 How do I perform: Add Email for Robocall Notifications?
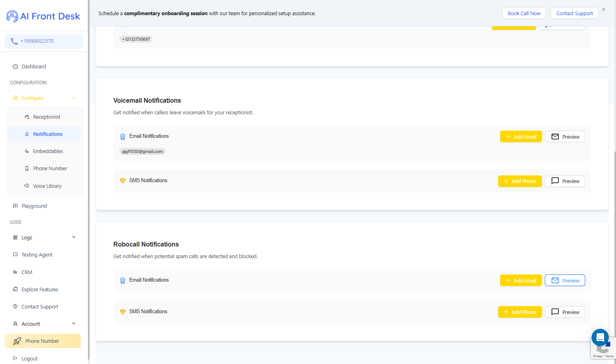pyautogui.click(x=521, y=280)
